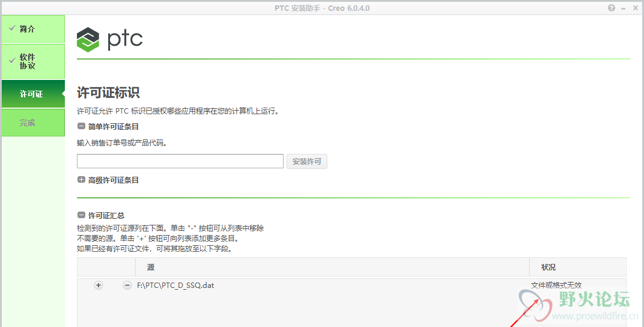Click the 安装许可 button
Screen dimensions: 644x327
pos(307,162)
